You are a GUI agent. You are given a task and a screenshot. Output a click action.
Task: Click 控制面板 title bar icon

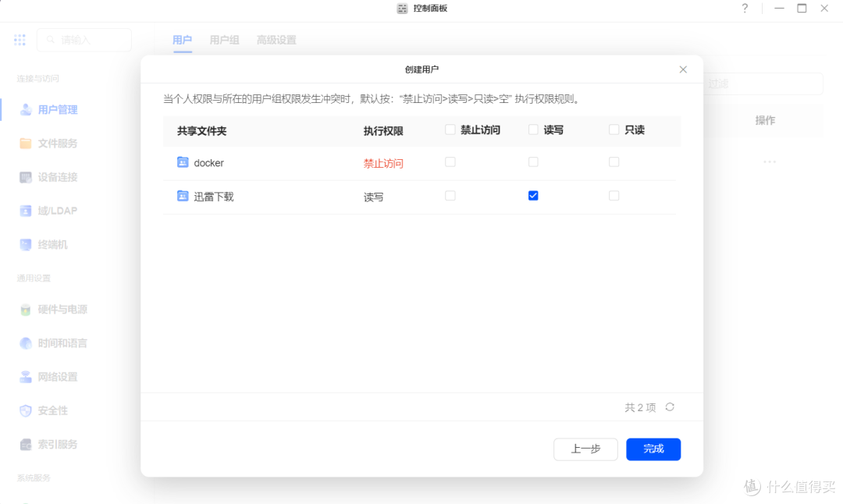pyautogui.click(x=402, y=8)
